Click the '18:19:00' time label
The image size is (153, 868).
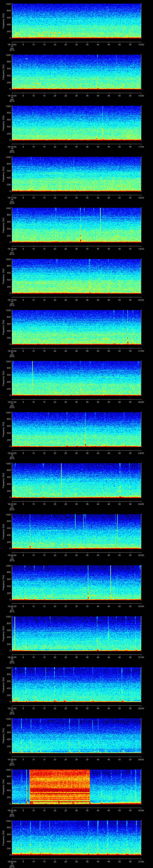pos(12,300)
